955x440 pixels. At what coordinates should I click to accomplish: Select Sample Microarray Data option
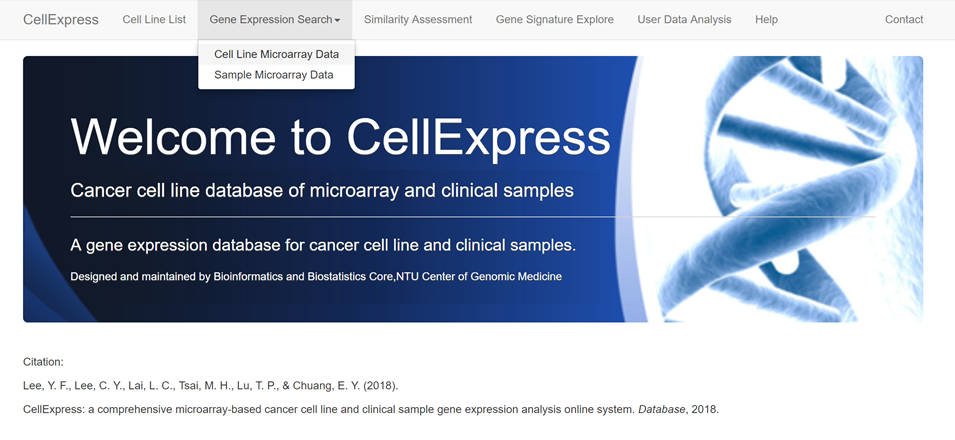276,75
